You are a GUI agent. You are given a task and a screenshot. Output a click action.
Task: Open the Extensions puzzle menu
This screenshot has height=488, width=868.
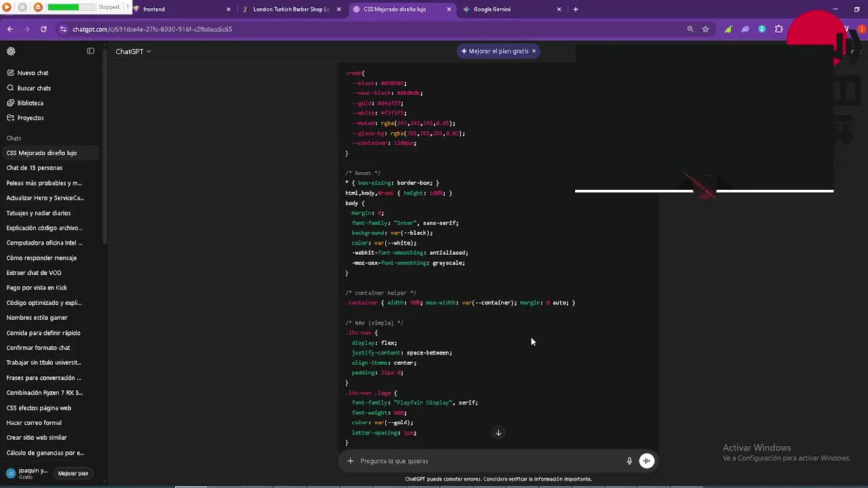[778, 29]
